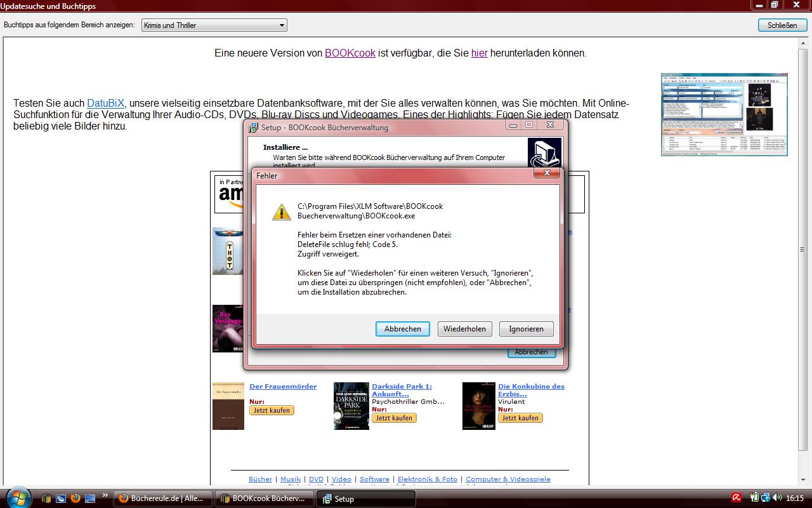Click the 'hier' download link
This screenshot has height=508, width=812.
(x=479, y=53)
